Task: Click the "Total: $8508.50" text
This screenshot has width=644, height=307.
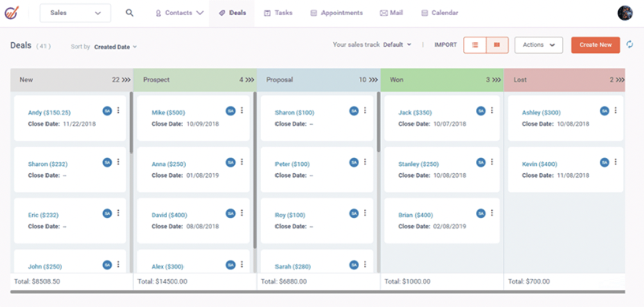Action: [x=37, y=281]
